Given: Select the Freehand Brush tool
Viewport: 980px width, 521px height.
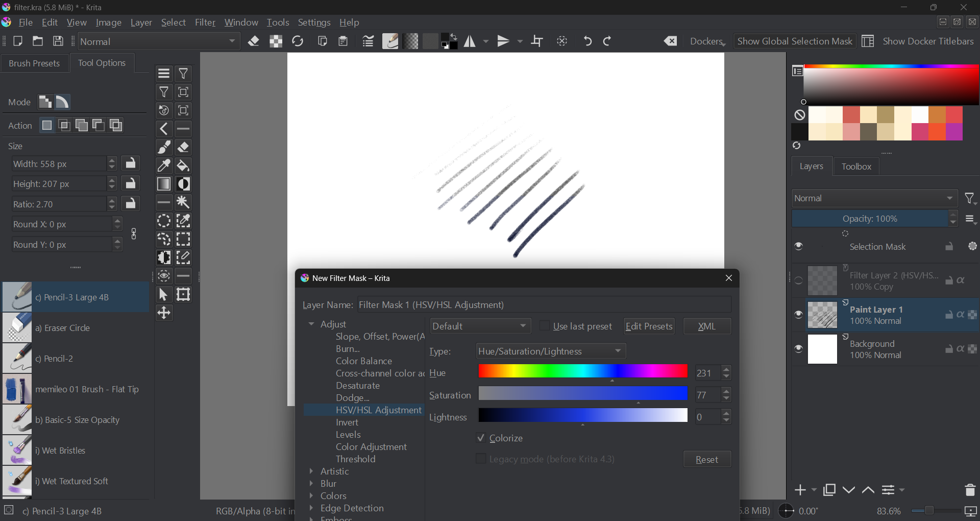Looking at the screenshot, I should pos(164,148).
